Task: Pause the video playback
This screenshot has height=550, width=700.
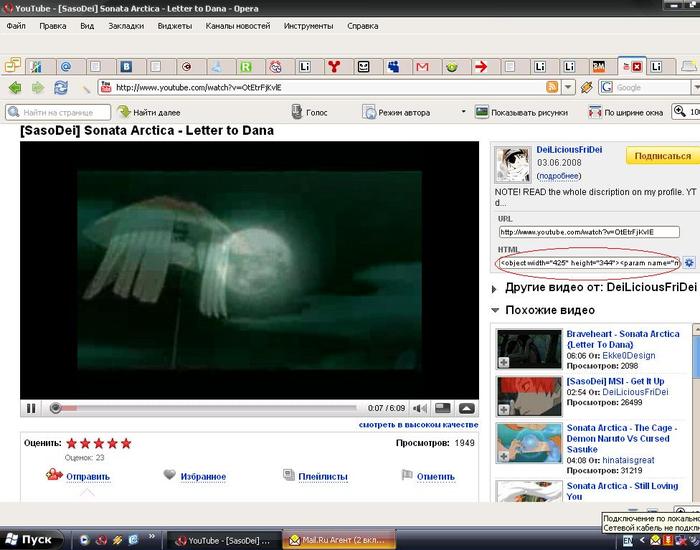Action: tap(31, 408)
